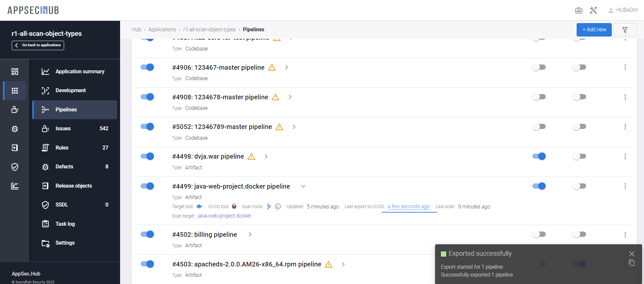Open the wrench tools icon in header
644x284 pixels.
(593, 10)
